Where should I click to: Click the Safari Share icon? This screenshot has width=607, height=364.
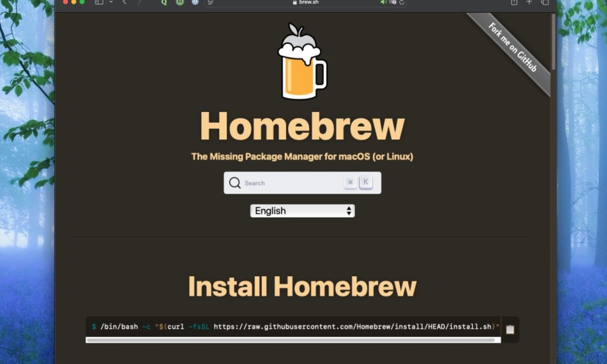coord(514,2)
